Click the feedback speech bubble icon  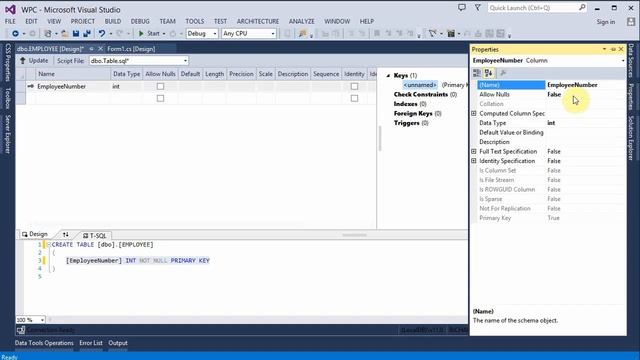[462, 8]
